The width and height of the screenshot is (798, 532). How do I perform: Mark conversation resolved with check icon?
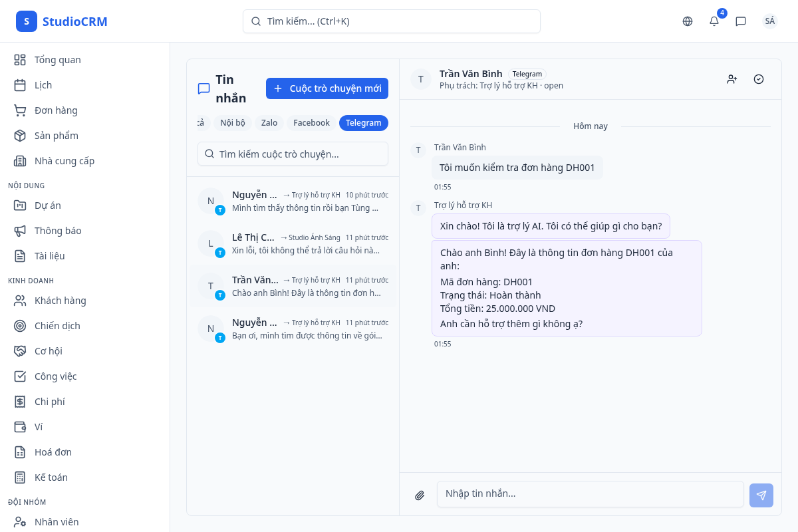point(759,79)
